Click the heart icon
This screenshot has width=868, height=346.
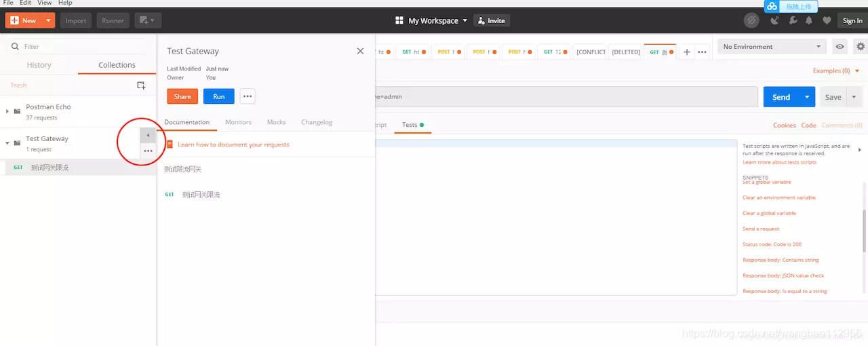tap(826, 20)
